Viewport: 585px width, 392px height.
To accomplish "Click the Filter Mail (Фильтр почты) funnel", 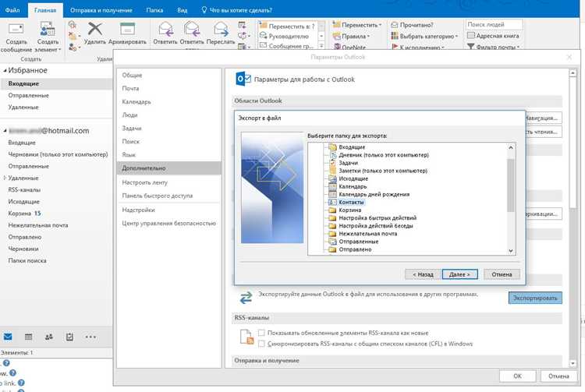I will pos(471,47).
